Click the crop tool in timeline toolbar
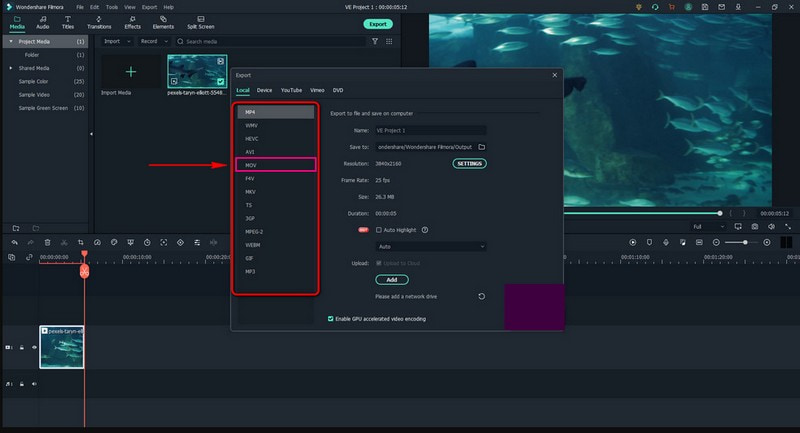The image size is (800, 433). pos(81,242)
